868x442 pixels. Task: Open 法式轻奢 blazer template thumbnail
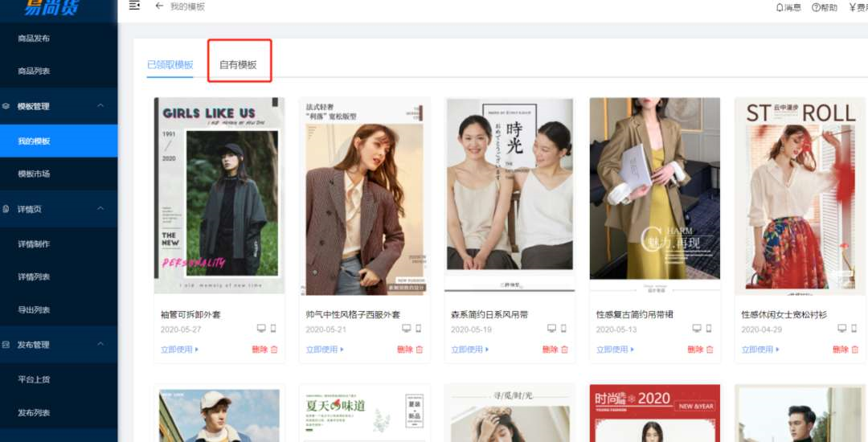point(364,196)
